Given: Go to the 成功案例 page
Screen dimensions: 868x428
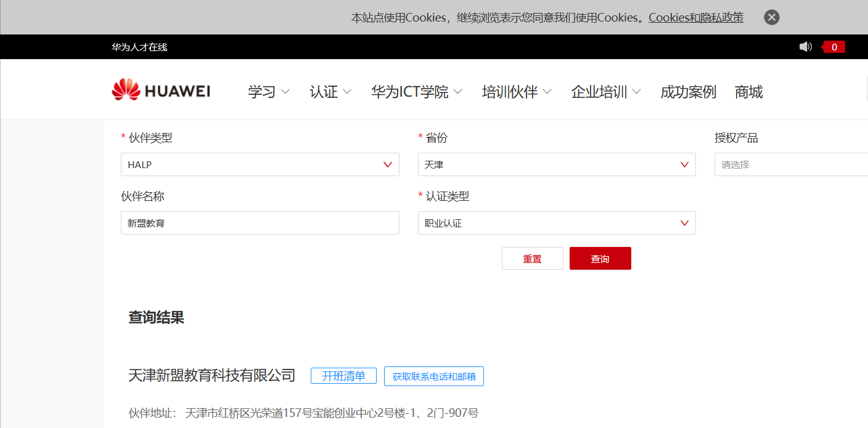Looking at the screenshot, I should [x=688, y=91].
